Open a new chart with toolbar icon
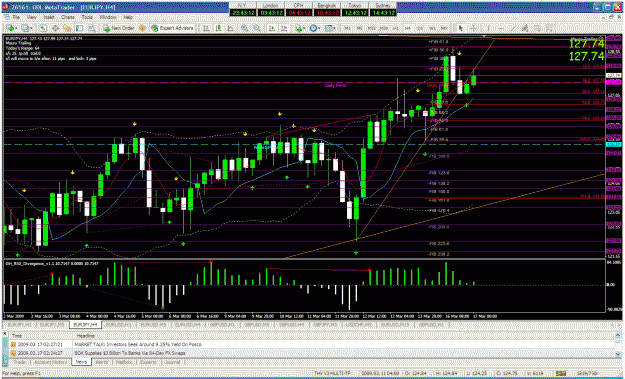Image resolution: width=625 pixels, height=379 pixels. (x=9, y=28)
